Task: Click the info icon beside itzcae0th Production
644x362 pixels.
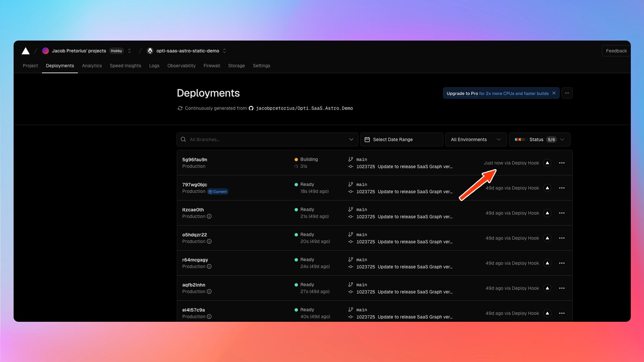Action: 209,216
